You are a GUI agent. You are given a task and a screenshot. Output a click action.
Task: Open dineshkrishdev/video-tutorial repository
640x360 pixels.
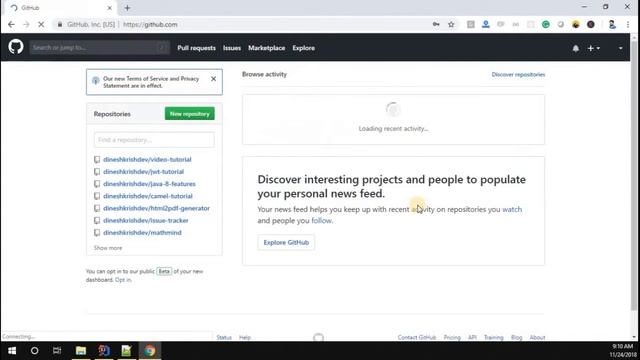coord(147,160)
